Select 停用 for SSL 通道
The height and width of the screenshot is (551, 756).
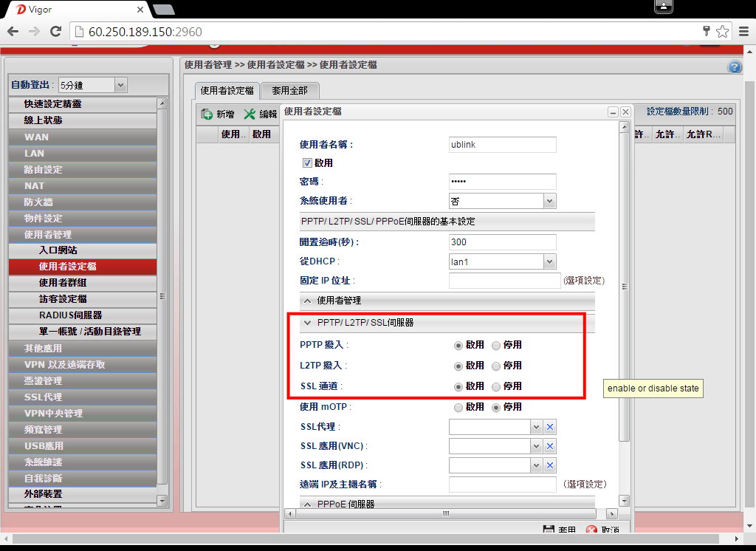point(496,386)
